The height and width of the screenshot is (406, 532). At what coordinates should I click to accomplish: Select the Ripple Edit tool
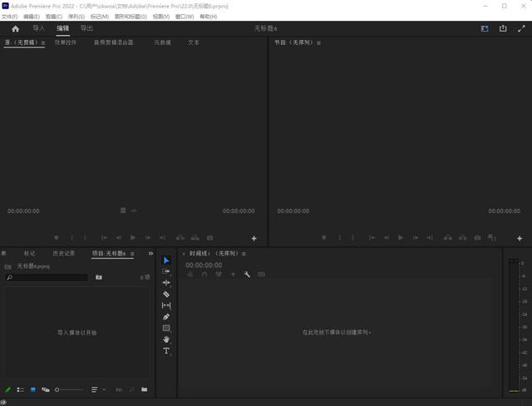point(166,283)
